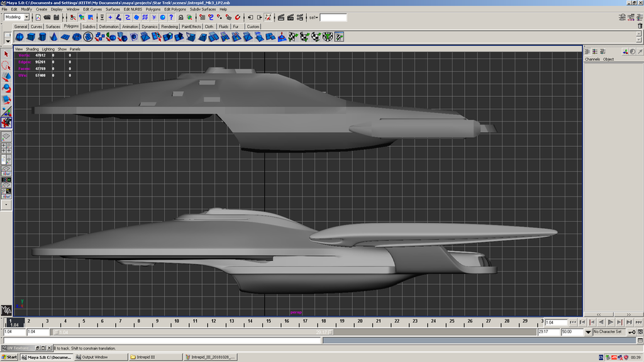Toggle the Auto Keyframe key icon
Screen dimensions: 644x362
pyautogui.click(x=631, y=332)
